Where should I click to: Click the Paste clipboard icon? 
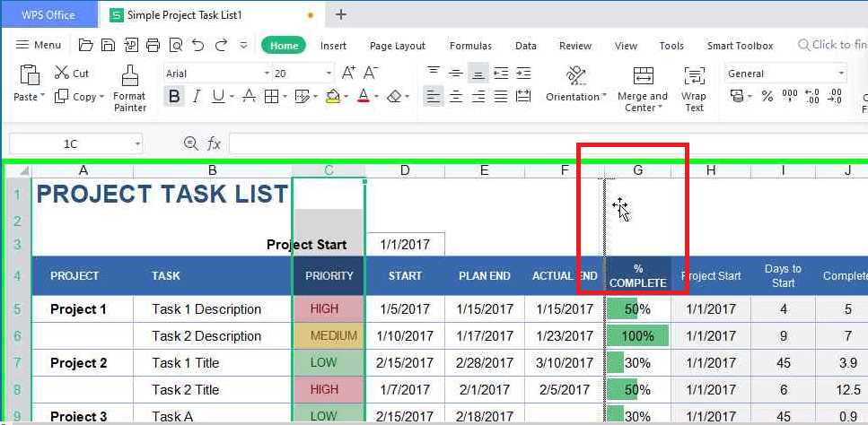(x=30, y=75)
